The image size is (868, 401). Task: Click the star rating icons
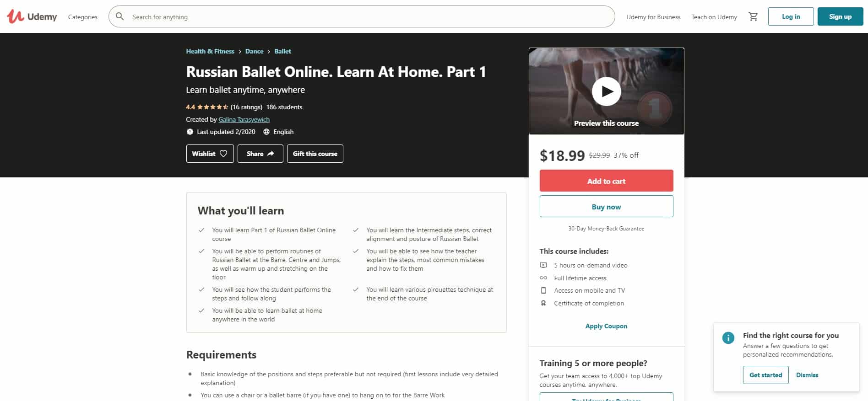click(x=213, y=107)
